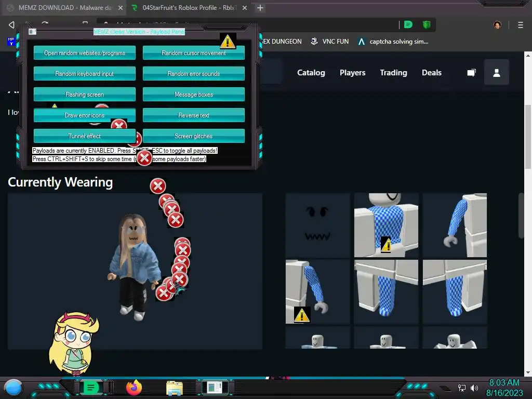Toggle Message boxes payload
This screenshot has height=399, width=532.
coord(193,95)
